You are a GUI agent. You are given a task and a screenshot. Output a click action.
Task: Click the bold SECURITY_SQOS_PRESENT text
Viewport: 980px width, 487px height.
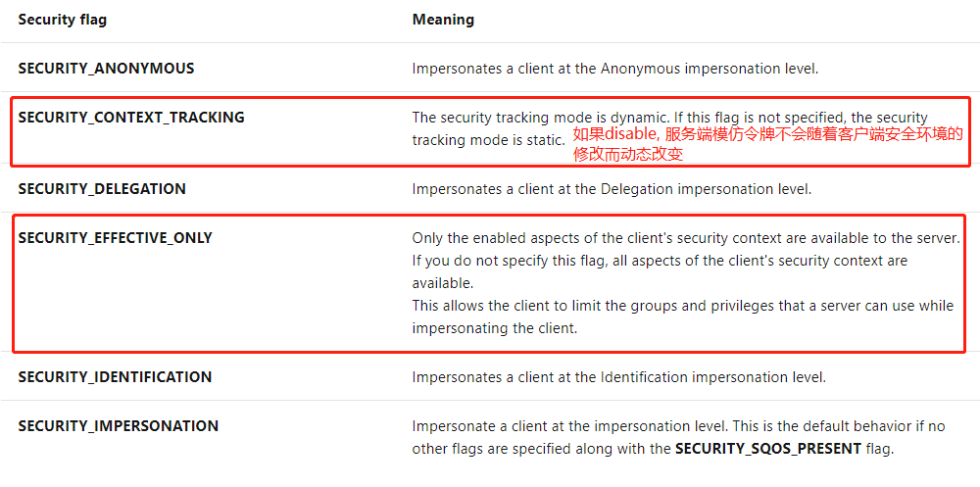tap(767, 449)
